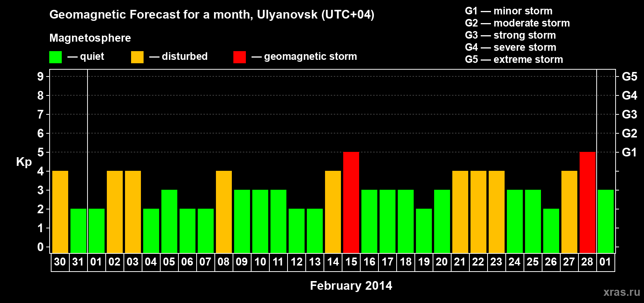This screenshot has height=303, width=644.
Task: Select the orange bar above date 30
Action: (60, 212)
